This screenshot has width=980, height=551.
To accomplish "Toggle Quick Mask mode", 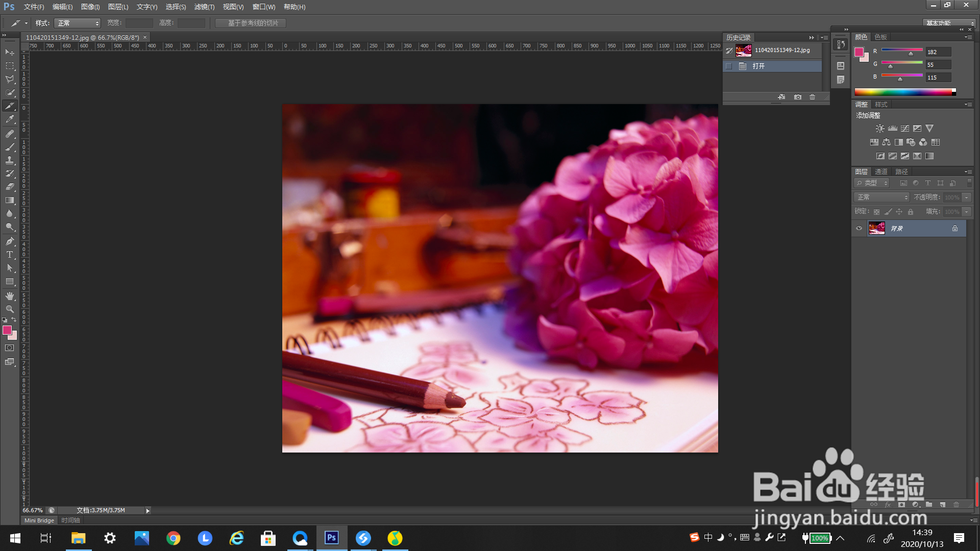I will tap(10, 348).
